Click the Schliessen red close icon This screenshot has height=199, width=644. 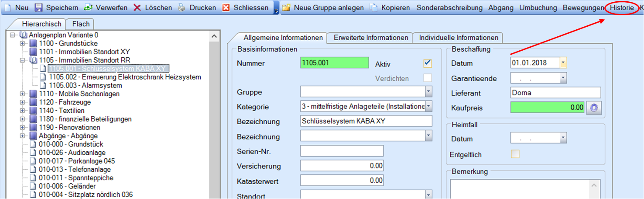(226, 8)
